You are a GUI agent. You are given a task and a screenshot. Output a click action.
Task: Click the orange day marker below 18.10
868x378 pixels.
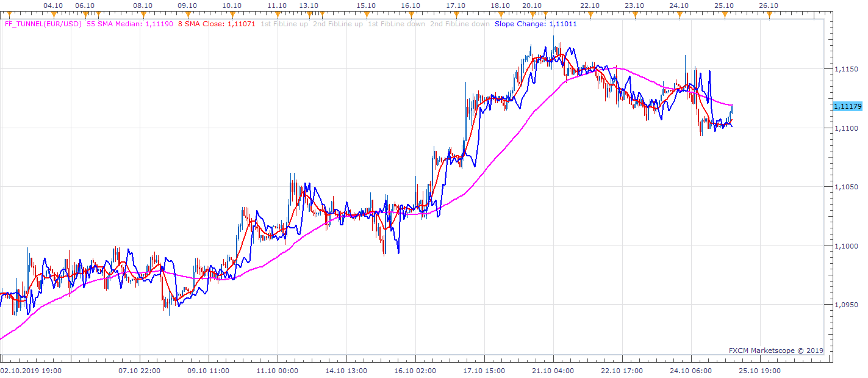pyautogui.click(x=500, y=13)
